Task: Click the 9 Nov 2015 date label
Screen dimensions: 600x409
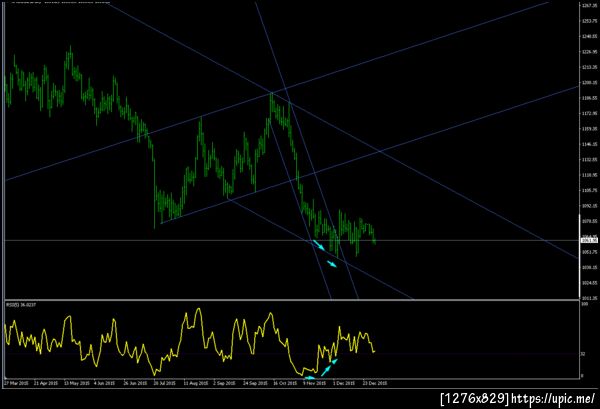Action: 315,383
